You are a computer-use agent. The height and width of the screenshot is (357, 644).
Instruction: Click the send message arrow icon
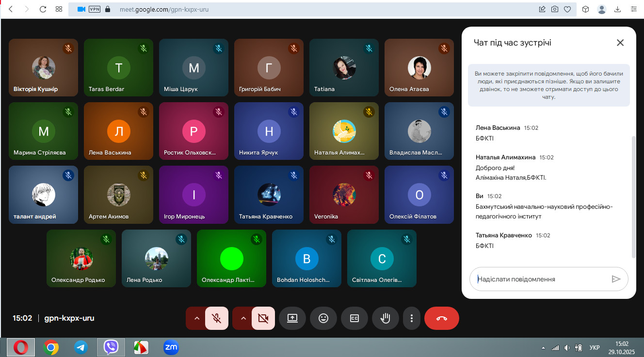616,279
